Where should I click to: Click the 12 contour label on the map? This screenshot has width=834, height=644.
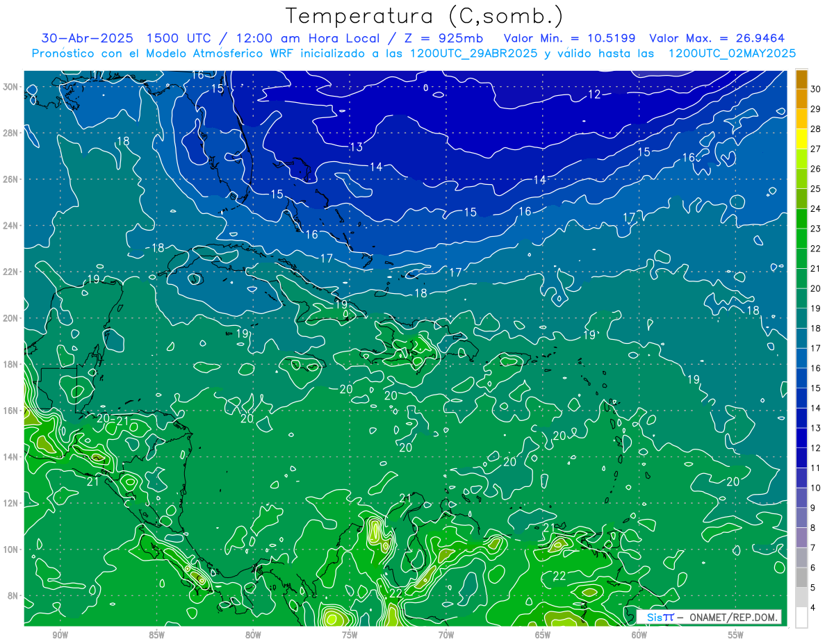594,94
